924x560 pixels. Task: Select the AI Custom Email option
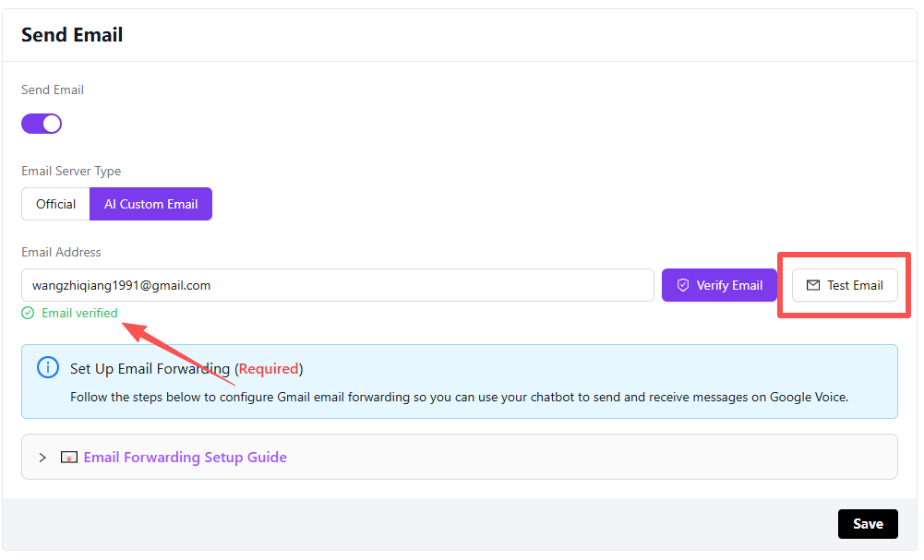(150, 204)
